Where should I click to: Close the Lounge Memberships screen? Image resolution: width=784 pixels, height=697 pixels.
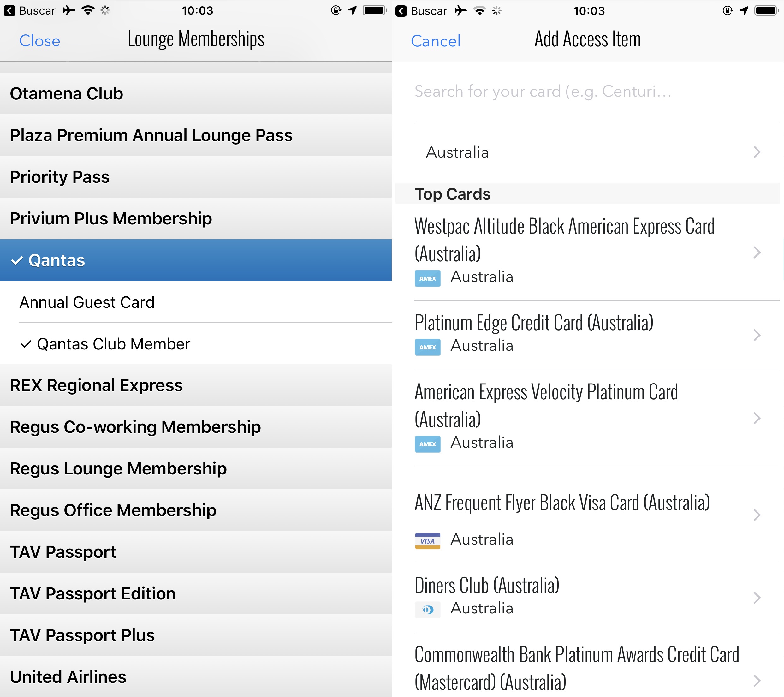point(39,41)
